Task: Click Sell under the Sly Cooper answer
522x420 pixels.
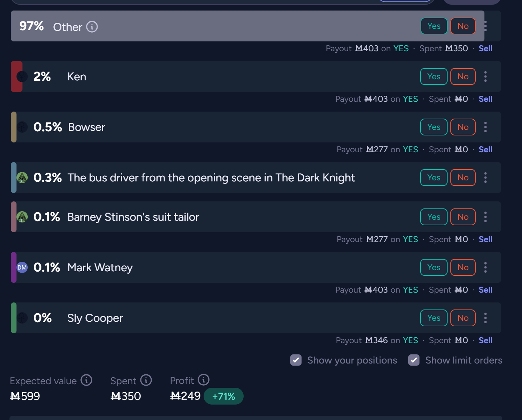Action: (485, 340)
